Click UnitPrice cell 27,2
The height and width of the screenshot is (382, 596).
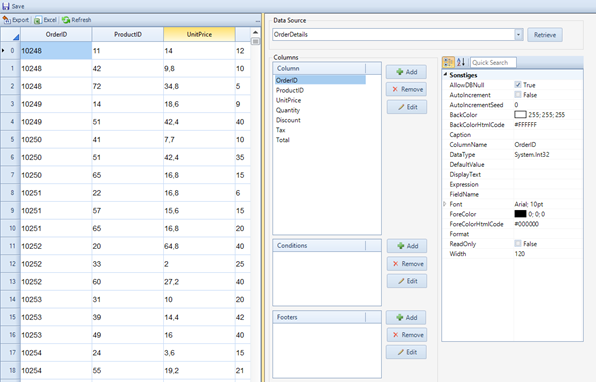pyautogui.click(x=199, y=282)
